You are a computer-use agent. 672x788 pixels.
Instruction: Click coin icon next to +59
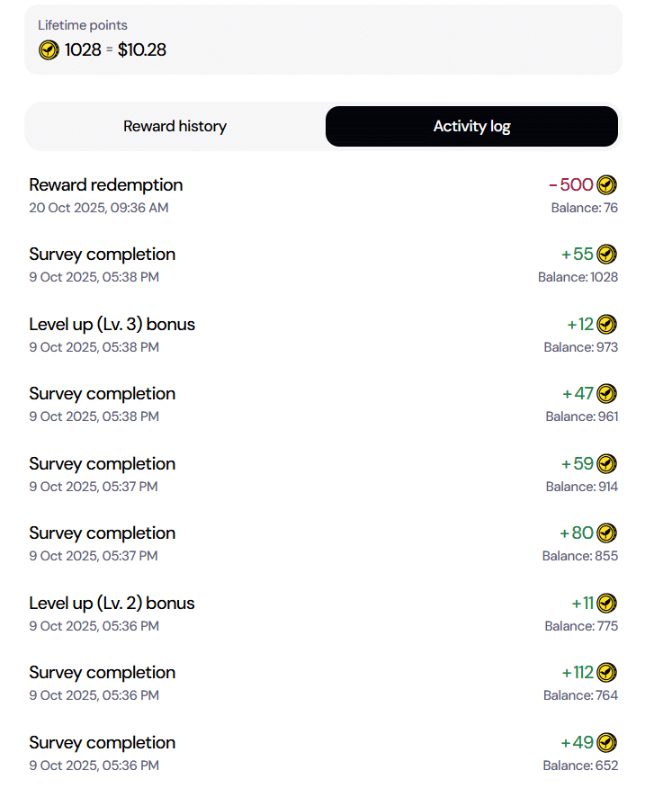coord(607,464)
